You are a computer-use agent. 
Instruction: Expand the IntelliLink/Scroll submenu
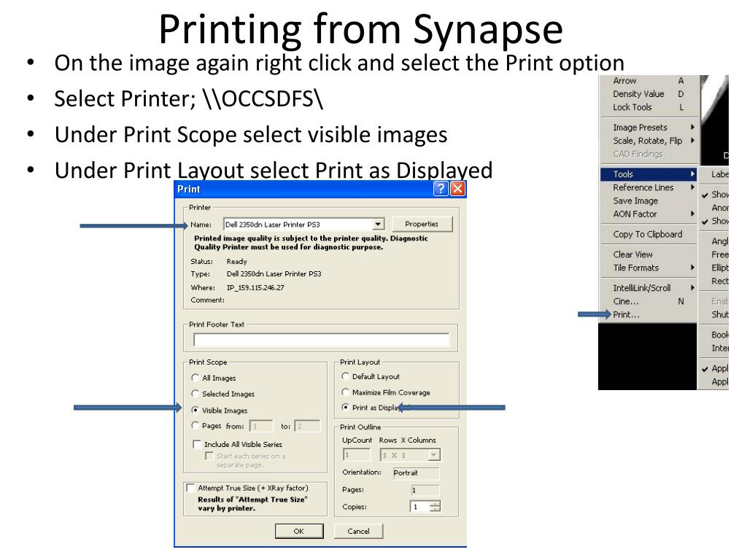[x=649, y=287]
